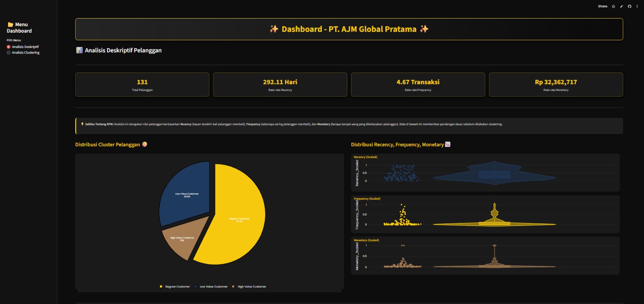Click the Frequency scatter point cluster

click(x=402, y=221)
